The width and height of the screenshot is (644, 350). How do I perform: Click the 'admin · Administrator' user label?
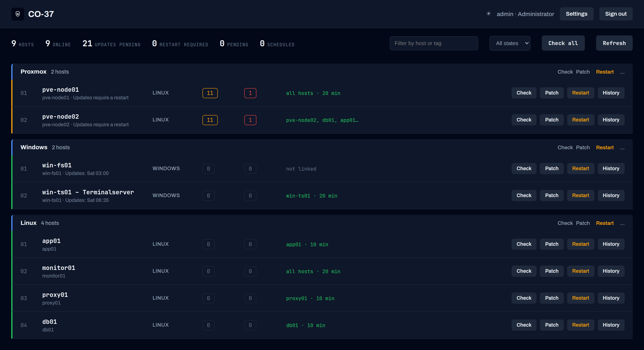[x=525, y=14]
